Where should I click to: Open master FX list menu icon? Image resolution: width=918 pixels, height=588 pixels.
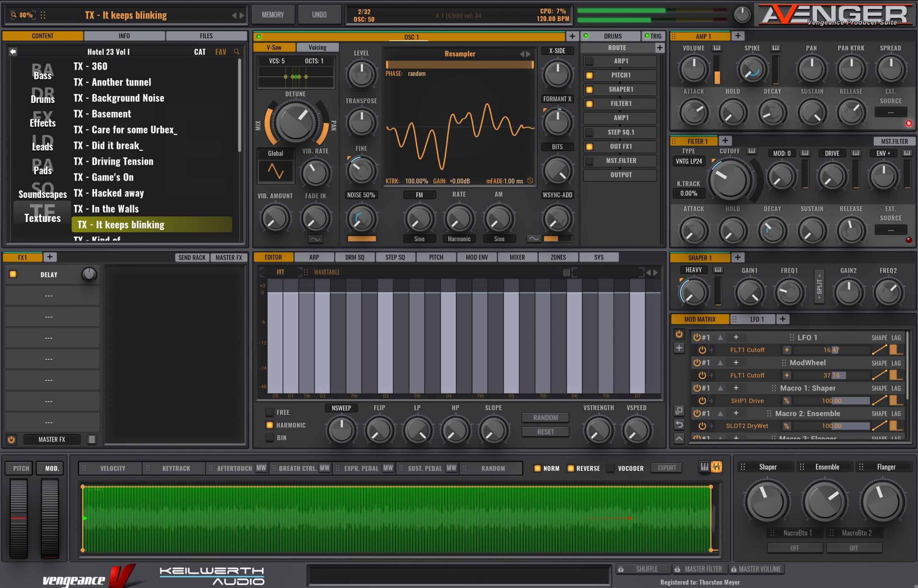(92, 439)
